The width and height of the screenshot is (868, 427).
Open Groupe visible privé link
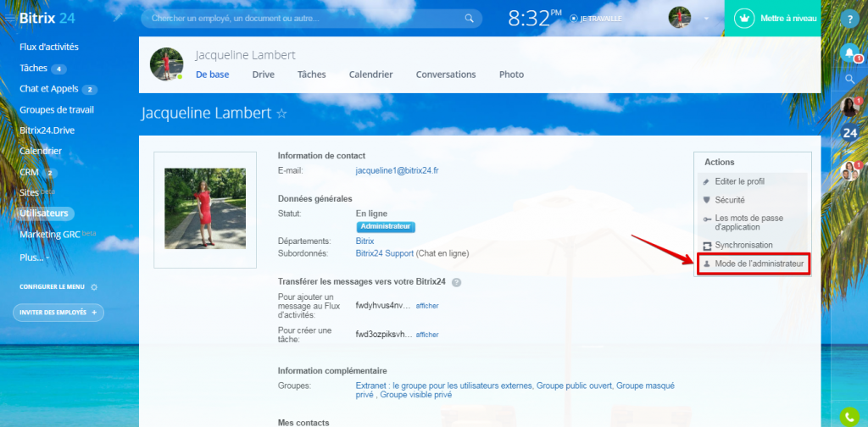point(415,395)
